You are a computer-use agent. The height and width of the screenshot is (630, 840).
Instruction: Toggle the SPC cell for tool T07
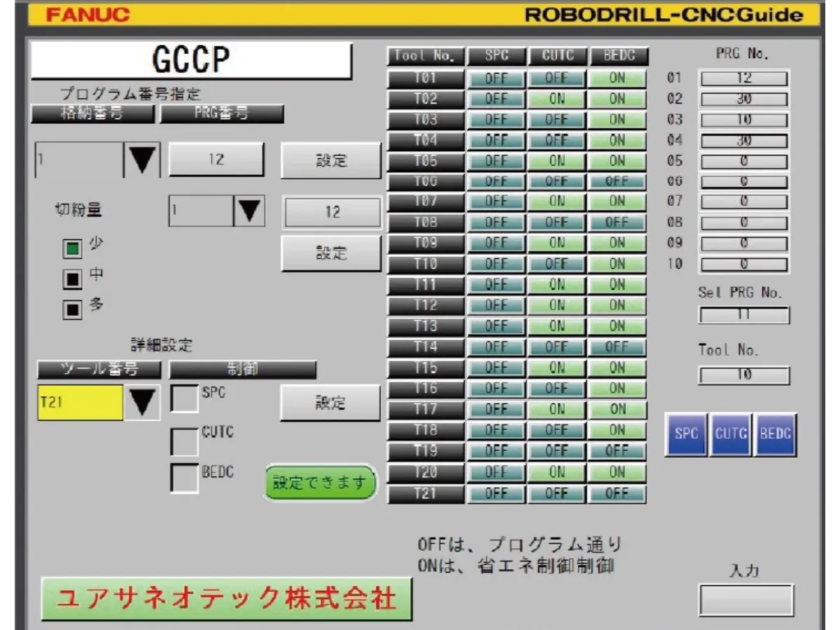pos(496,202)
